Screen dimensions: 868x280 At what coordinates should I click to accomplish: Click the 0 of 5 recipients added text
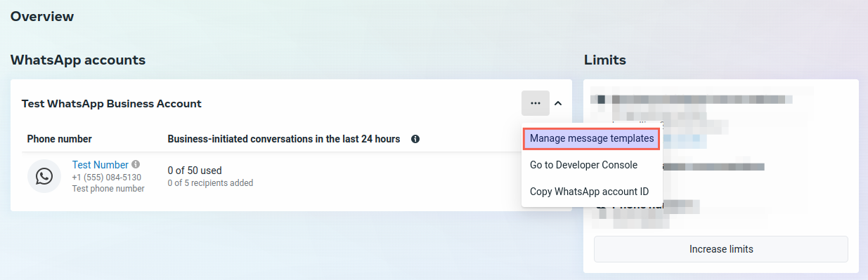(x=210, y=183)
